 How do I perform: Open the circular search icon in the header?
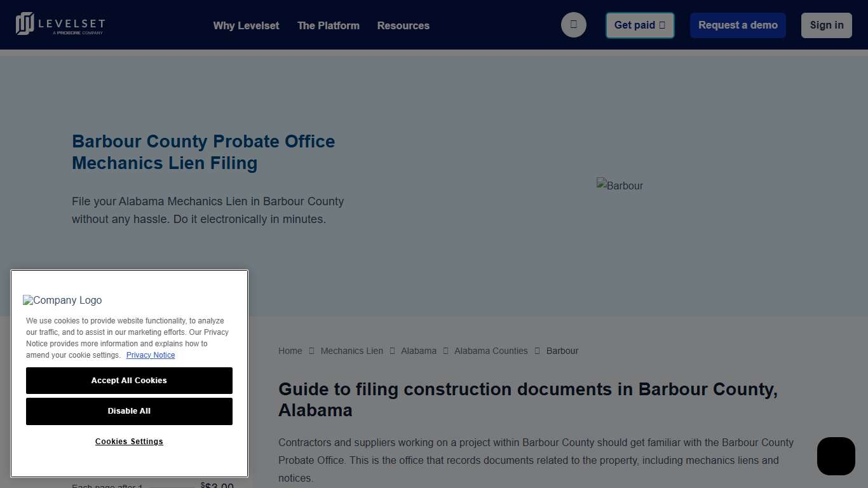pos(573,25)
